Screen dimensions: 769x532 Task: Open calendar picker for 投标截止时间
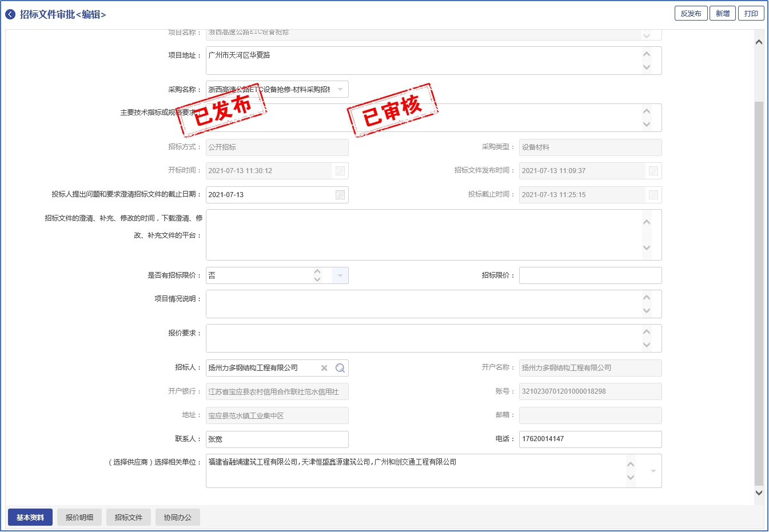coord(653,195)
